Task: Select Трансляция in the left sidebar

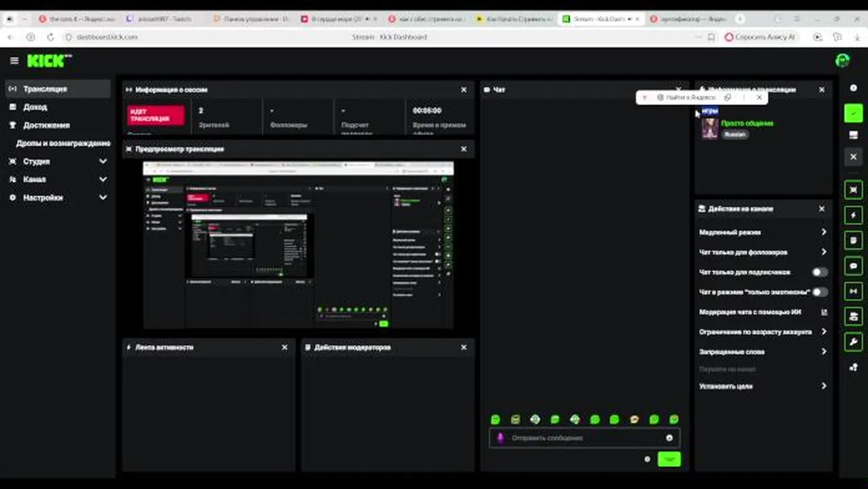Action: 58,89
